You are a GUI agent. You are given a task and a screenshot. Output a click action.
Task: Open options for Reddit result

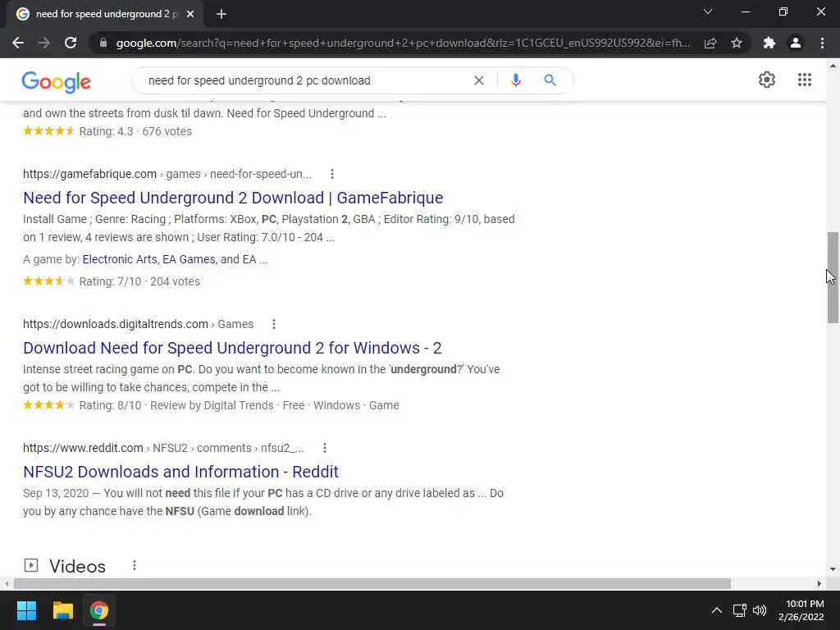[x=325, y=448]
